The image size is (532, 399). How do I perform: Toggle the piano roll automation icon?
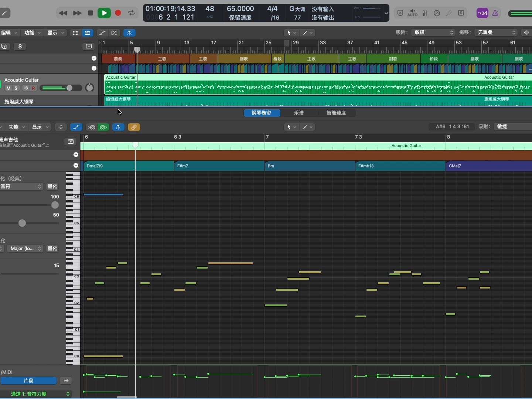coord(76,127)
